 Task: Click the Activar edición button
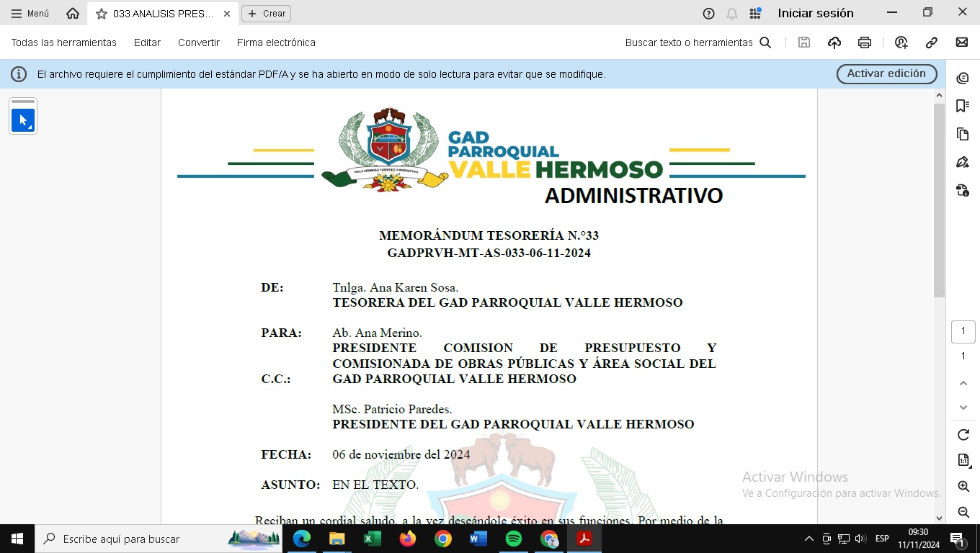886,73
